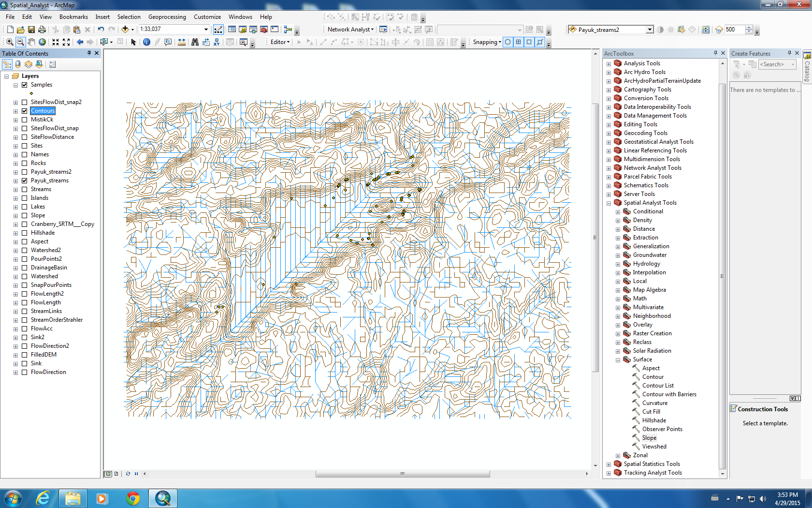Click the Measure ruler tool
Image resolution: width=812 pixels, height=508 pixels.
coord(182,42)
